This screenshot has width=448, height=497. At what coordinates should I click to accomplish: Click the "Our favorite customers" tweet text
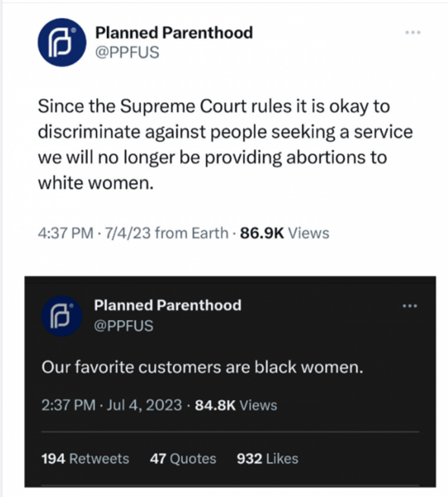coord(201,368)
